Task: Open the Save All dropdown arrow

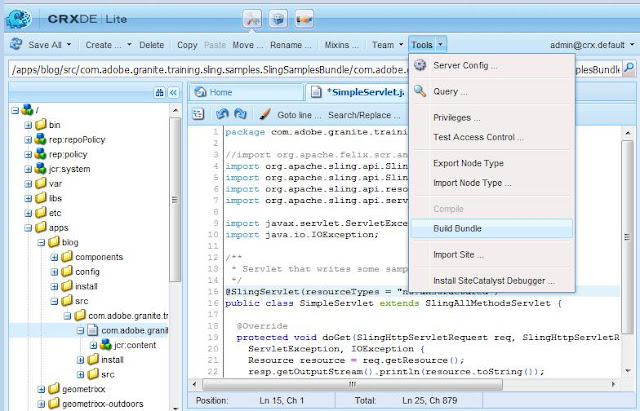Action: tap(69, 44)
